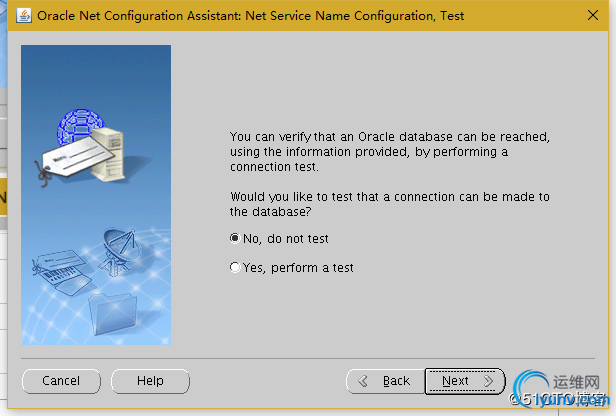The width and height of the screenshot is (616, 416).
Task: Click the black string tied to tag
Action: coord(43,172)
